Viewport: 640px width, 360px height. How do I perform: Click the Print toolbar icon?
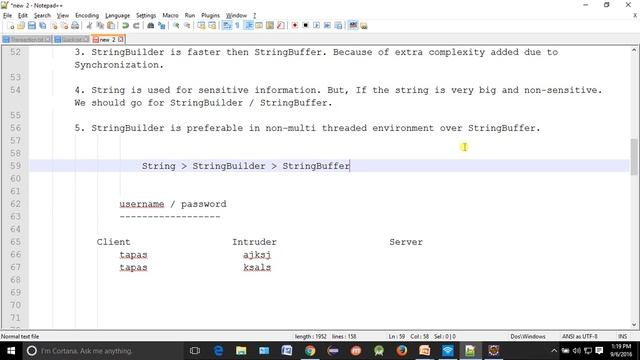click(x=75, y=26)
